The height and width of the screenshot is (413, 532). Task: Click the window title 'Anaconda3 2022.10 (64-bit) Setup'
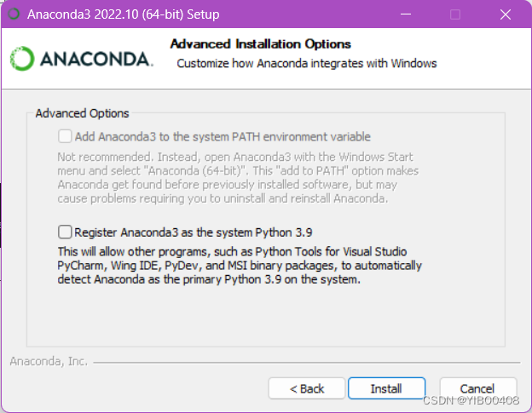click(x=123, y=14)
